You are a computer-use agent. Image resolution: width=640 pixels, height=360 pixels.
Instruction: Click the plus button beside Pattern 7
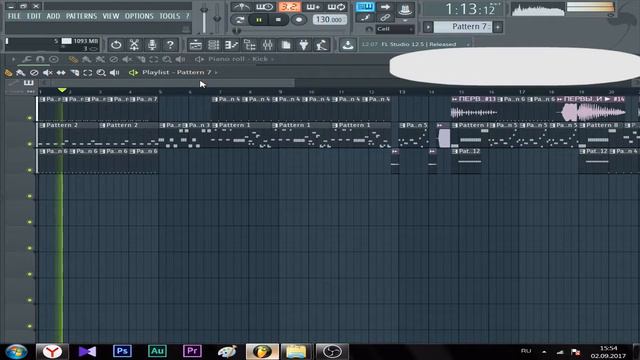coord(498,27)
